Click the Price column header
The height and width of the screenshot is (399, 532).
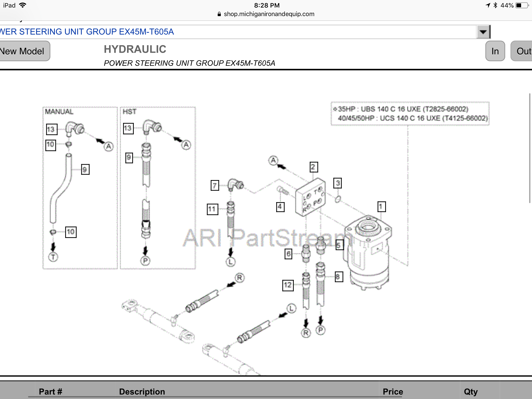tap(393, 392)
